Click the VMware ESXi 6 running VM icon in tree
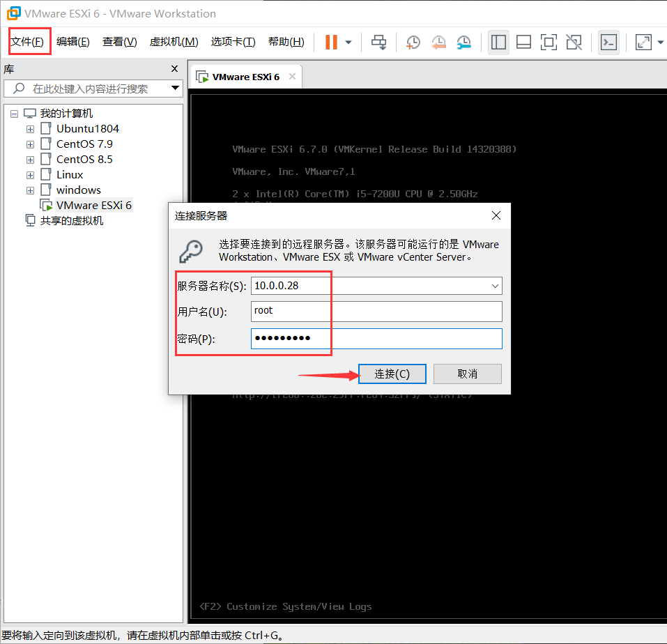 [47, 206]
